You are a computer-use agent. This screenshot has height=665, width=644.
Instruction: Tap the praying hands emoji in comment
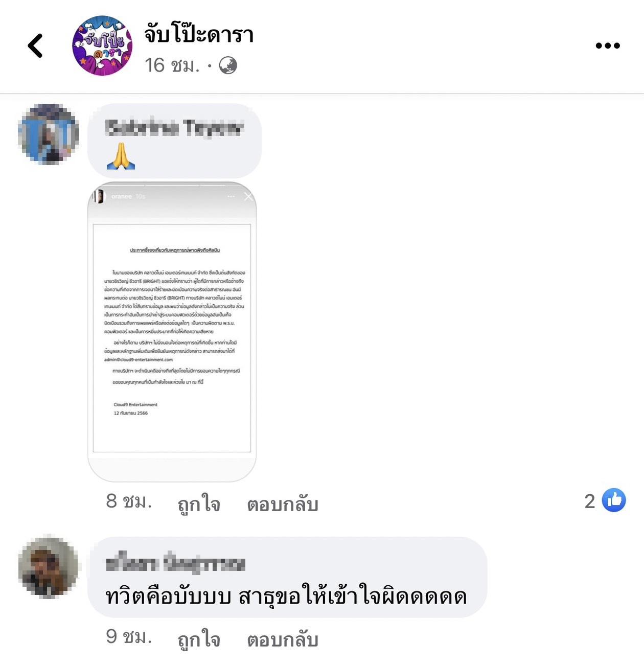tap(121, 156)
